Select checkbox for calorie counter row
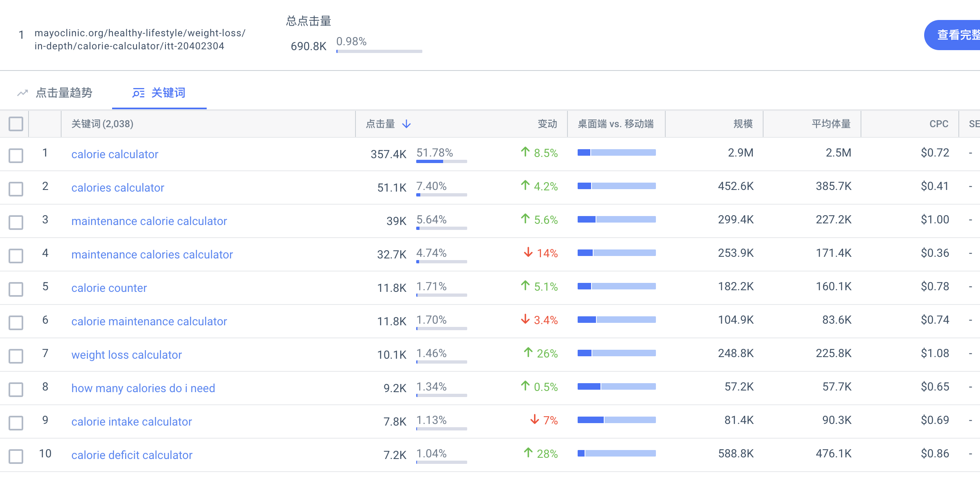The image size is (980, 481). coord(16,289)
